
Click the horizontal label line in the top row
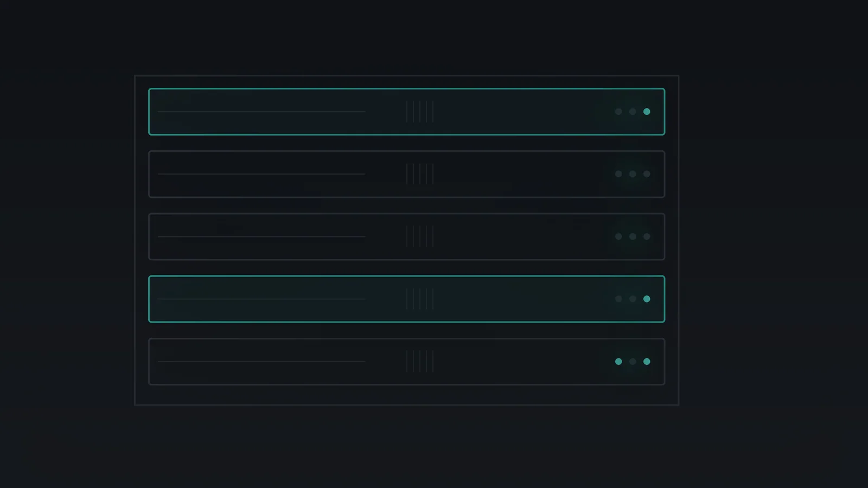pos(261,112)
